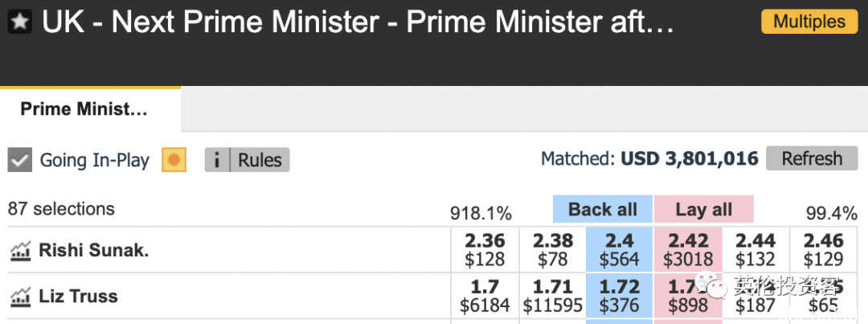Screen dimensions: 868x324
Task: Toggle the Going In-Play checkbox
Action: [20, 160]
